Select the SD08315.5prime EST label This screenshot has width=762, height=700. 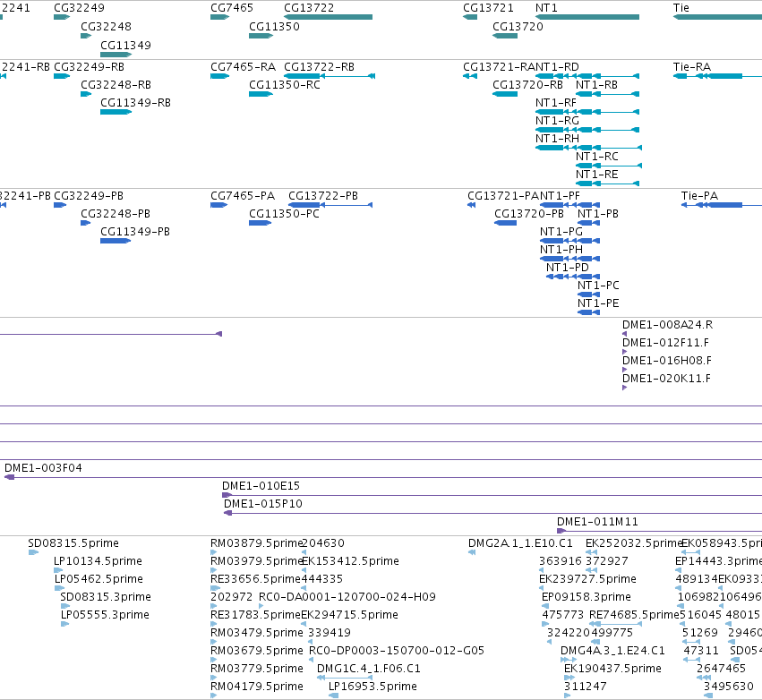pos(73,543)
